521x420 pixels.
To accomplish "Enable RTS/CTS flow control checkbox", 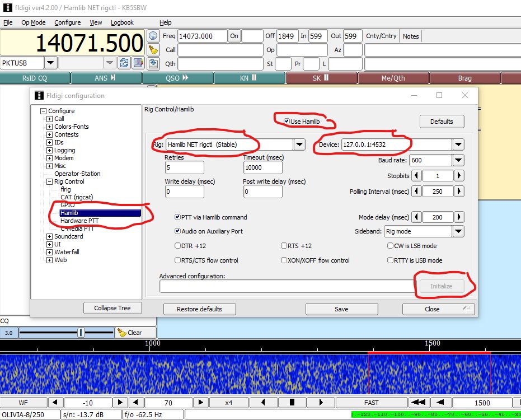I will pos(177,260).
